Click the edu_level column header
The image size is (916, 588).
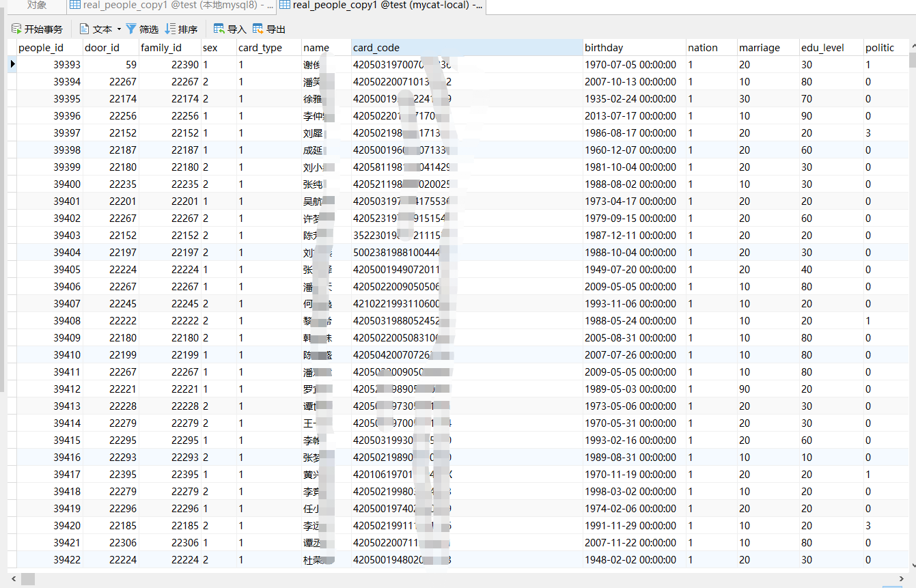click(x=831, y=48)
